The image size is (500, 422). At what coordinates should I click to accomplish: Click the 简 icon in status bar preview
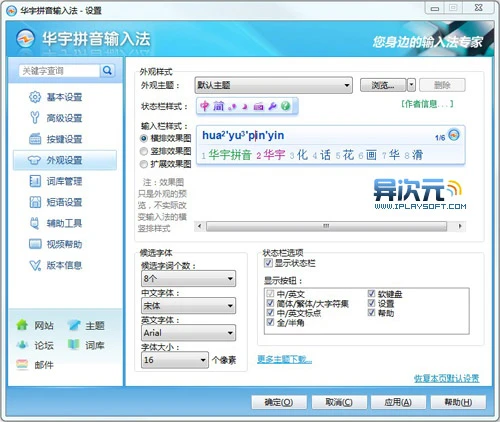click(x=219, y=106)
